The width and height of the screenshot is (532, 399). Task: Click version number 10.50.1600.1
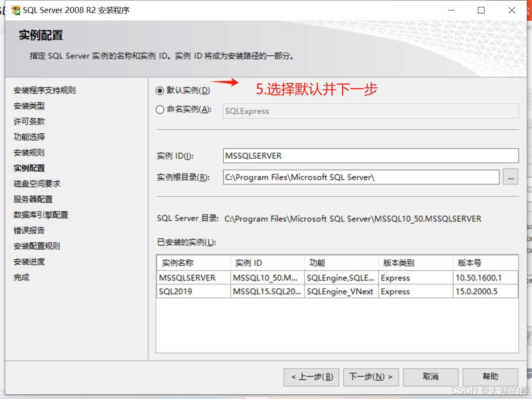pyautogui.click(x=485, y=278)
